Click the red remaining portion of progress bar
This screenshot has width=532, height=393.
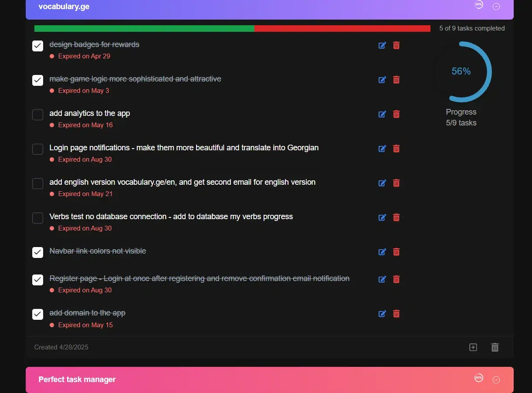point(342,28)
